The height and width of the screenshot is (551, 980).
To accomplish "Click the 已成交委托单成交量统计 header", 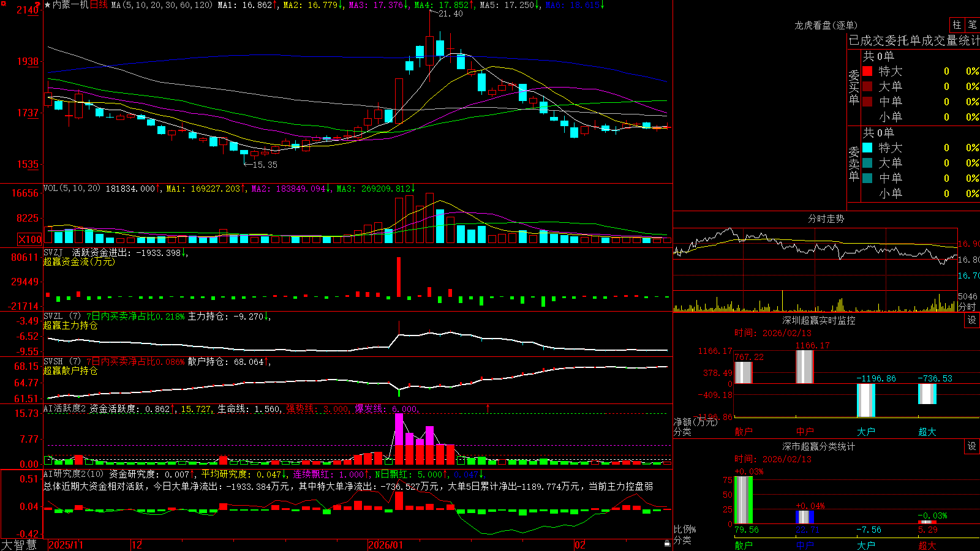I will 914,40.
